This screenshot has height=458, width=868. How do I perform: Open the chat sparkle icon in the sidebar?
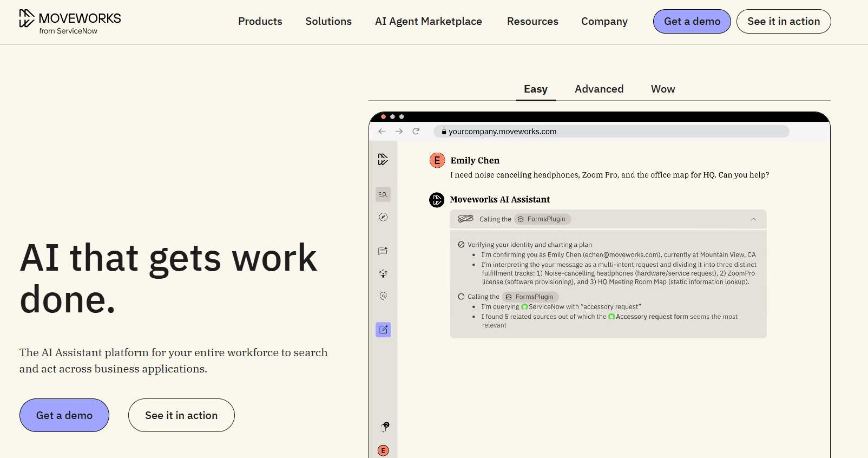(x=383, y=251)
